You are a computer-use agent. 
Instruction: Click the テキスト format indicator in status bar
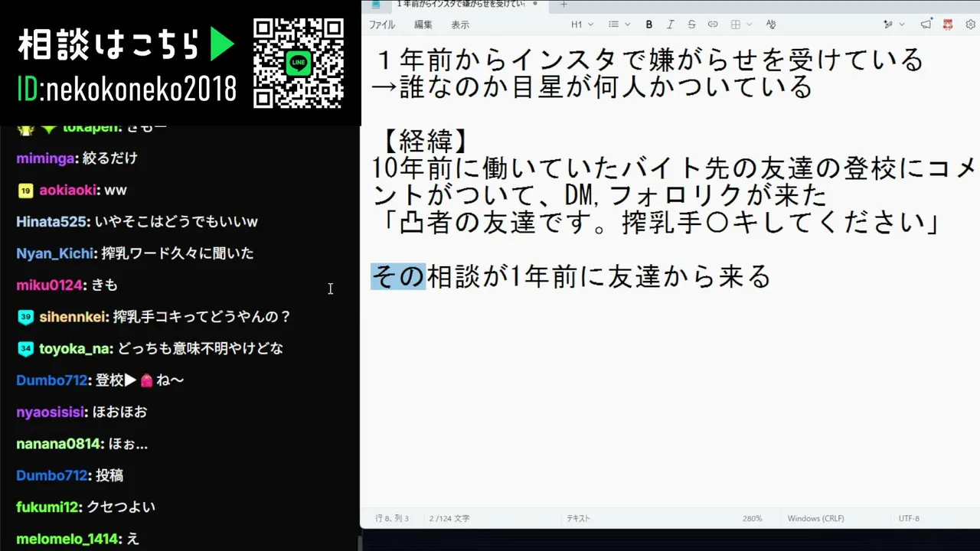pos(578,518)
